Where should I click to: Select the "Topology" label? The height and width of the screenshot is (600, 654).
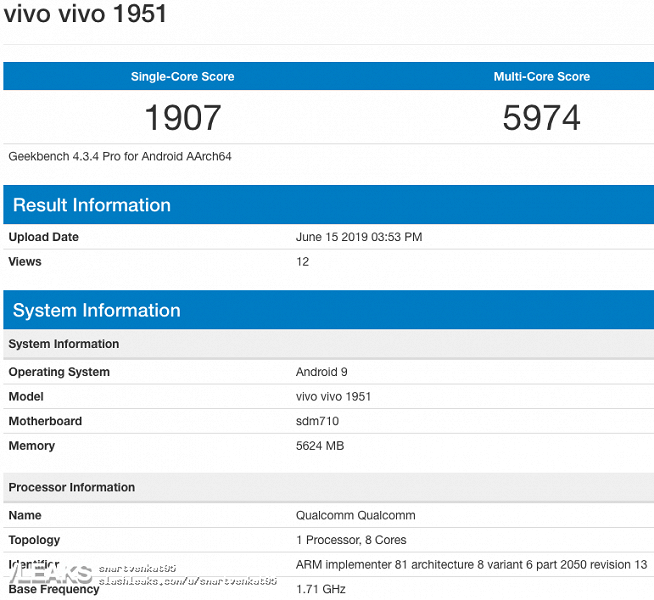click(34, 540)
